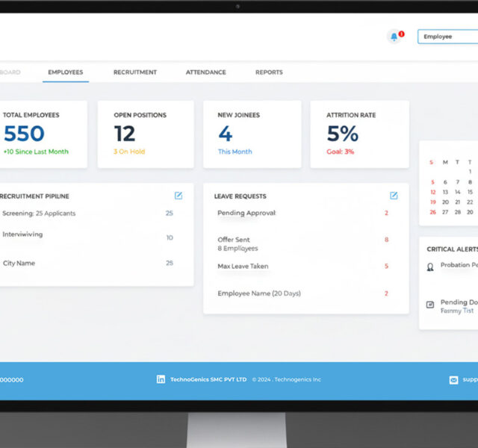Image resolution: width=478 pixels, height=448 pixels.
Task: Go to the Attendance tab
Action: [205, 72]
